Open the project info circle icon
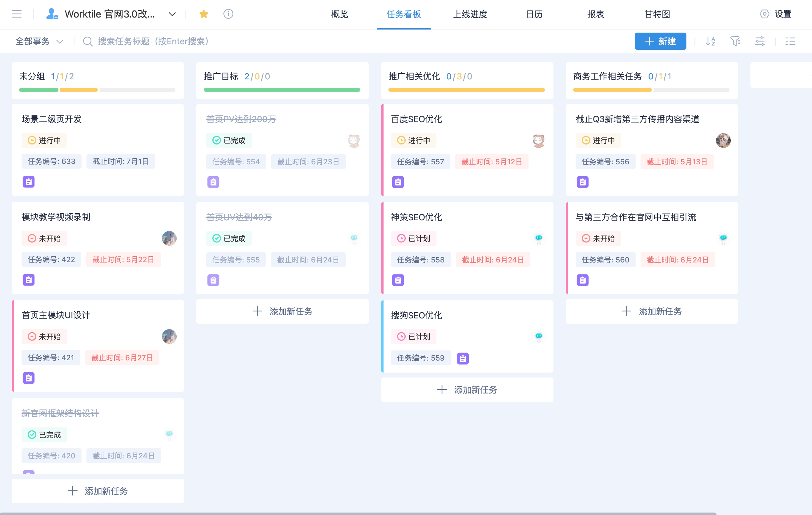 click(x=228, y=14)
